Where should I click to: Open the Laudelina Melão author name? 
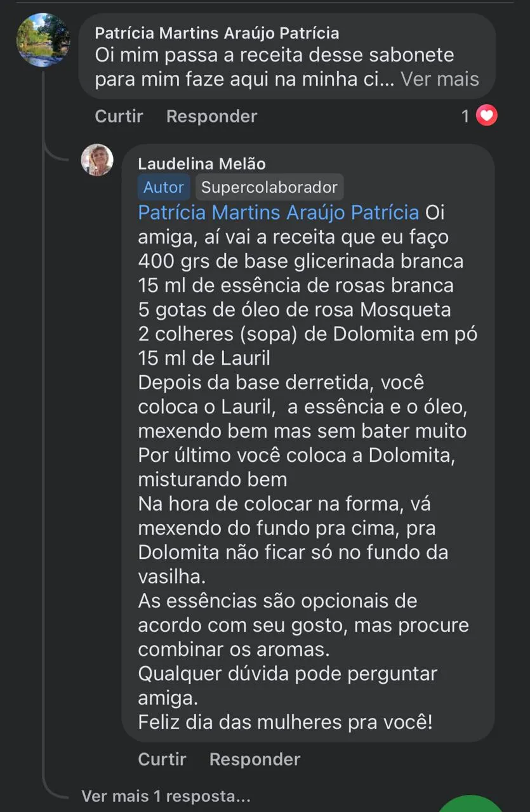coord(201,164)
